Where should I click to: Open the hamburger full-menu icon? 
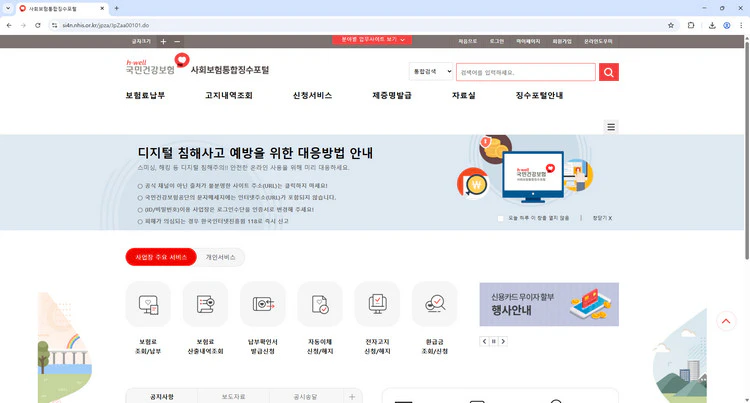click(612, 127)
